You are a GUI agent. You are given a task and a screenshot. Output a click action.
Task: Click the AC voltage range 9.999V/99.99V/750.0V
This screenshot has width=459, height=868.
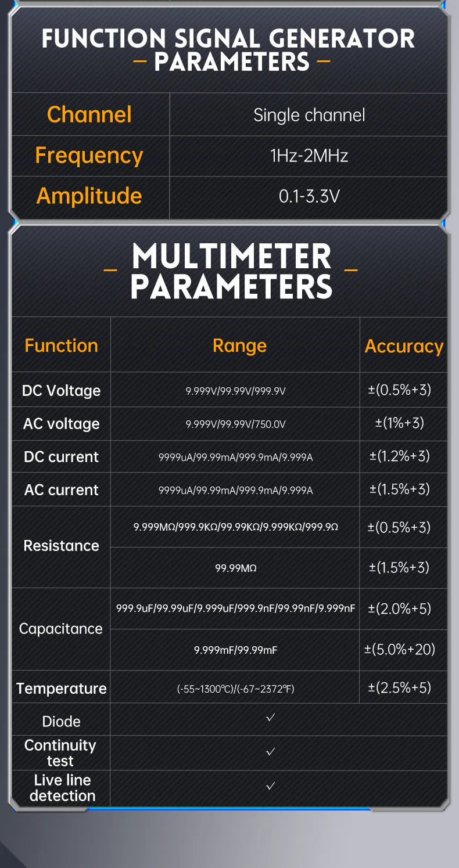click(x=235, y=424)
